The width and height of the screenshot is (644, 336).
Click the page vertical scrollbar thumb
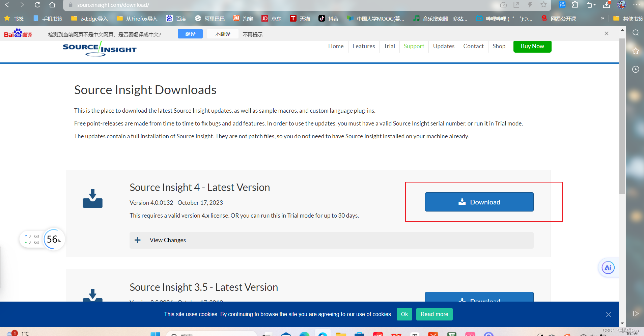pos(622,116)
